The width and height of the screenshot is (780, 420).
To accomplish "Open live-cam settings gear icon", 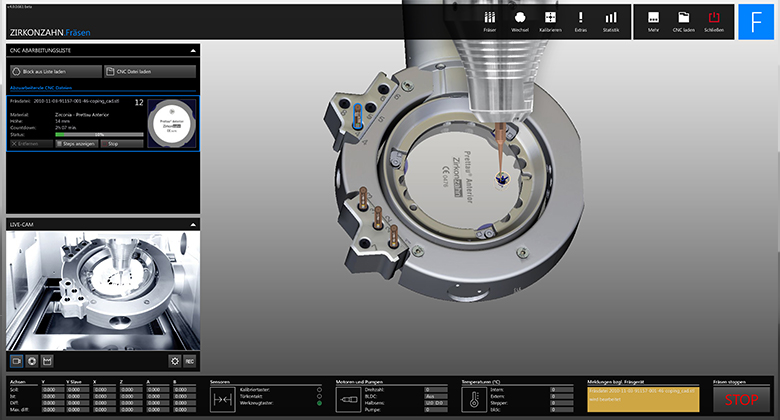I will [x=174, y=360].
